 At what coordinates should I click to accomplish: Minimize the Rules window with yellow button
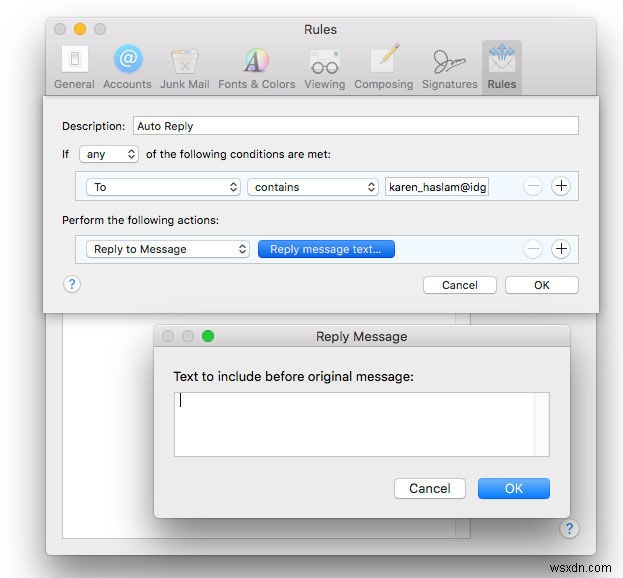point(80,29)
